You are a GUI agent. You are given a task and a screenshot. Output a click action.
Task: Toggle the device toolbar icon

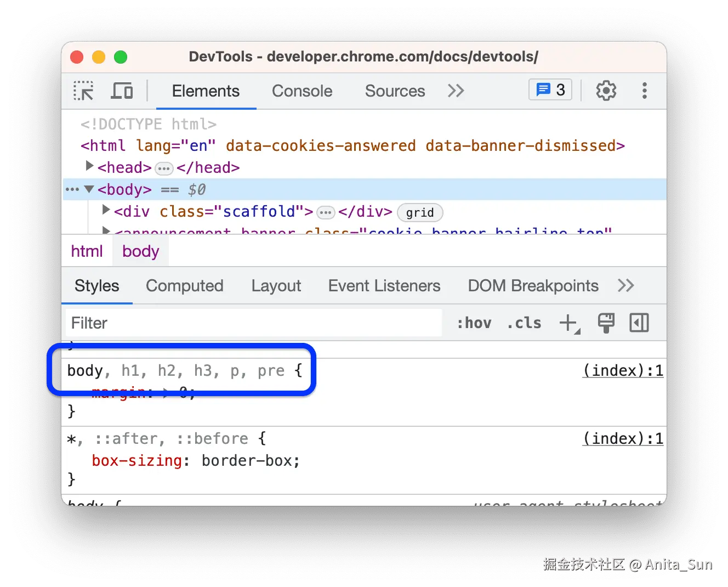pyautogui.click(x=122, y=91)
